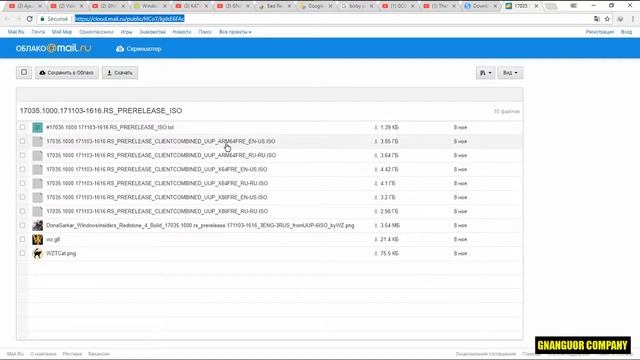Open Почта in the top navigation
Screen dimensions: 640x360
(38, 32)
